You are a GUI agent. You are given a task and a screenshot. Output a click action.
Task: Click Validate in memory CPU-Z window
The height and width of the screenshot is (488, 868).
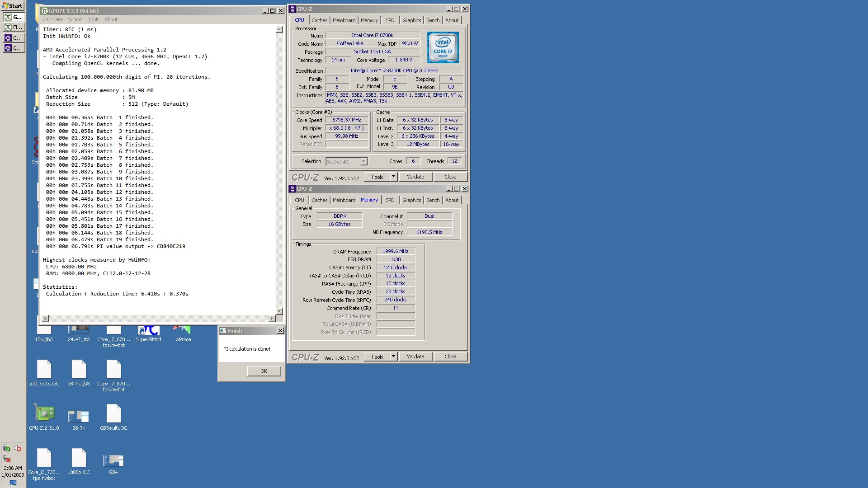click(415, 357)
